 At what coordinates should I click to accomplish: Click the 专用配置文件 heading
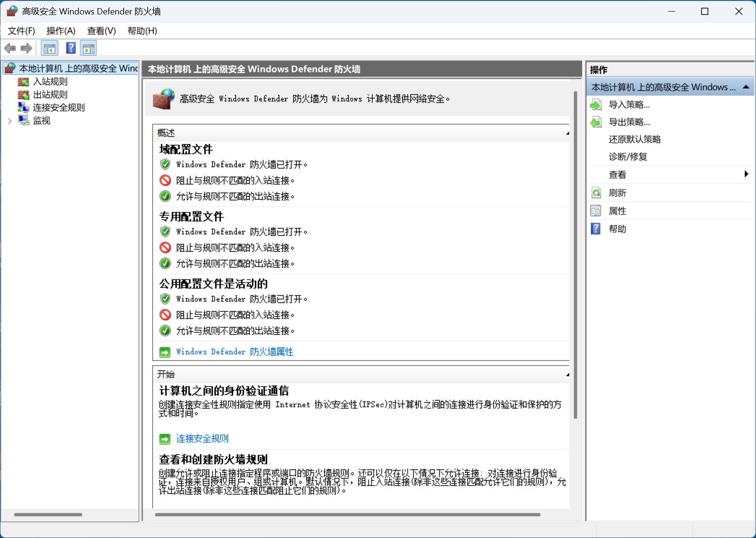coord(192,217)
